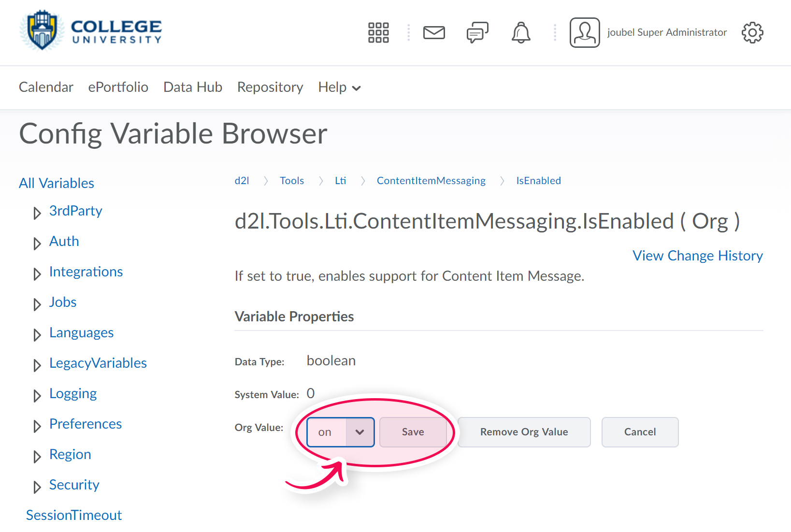Open the update alerts bell icon

point(521,33)
